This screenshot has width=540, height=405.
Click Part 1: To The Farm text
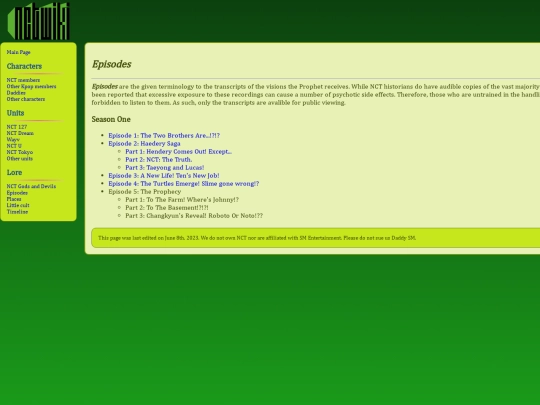[x=182, y=200]
